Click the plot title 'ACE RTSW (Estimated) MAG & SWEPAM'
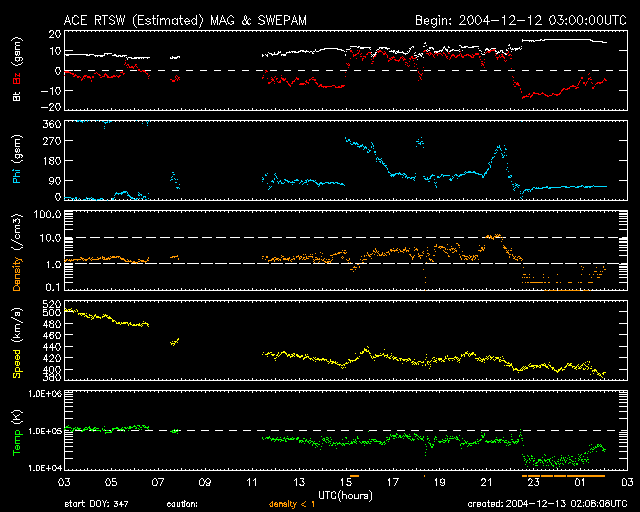 click(x=185, y=20)
